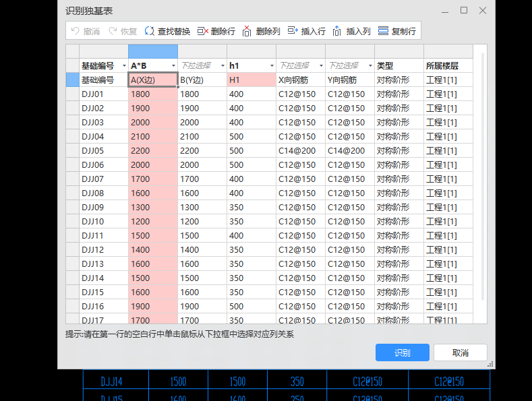Click the 所属楼层 column header
The height and width of the screenshot is (401, 532).
point(448,65)
